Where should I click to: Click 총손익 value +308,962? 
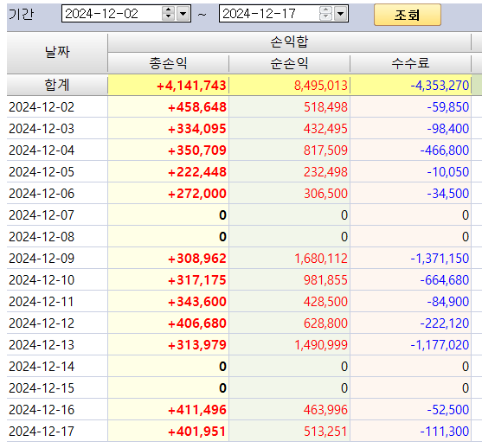[x=197, y=259]
